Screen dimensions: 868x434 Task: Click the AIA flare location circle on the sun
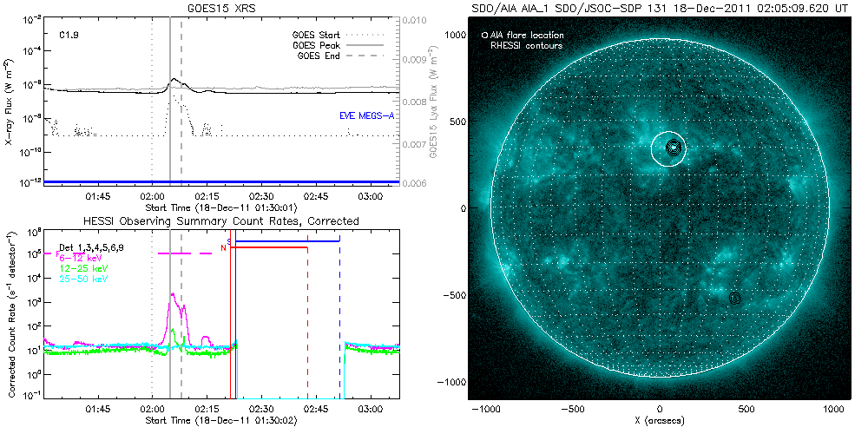pyautogui.click(x=669, y=148)
